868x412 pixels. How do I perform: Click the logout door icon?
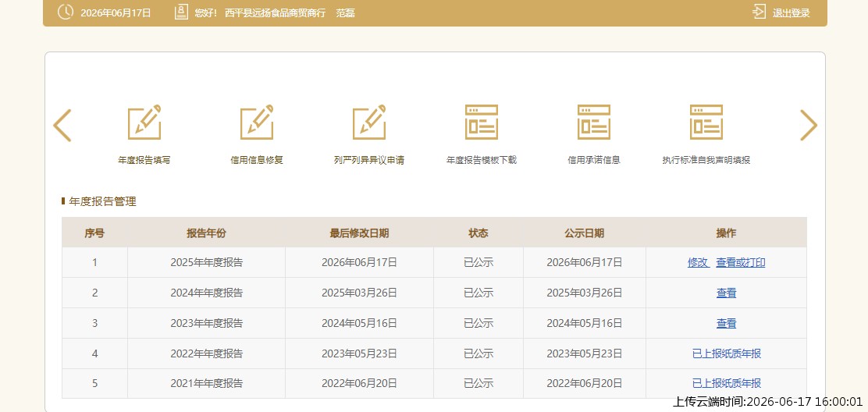759,12
